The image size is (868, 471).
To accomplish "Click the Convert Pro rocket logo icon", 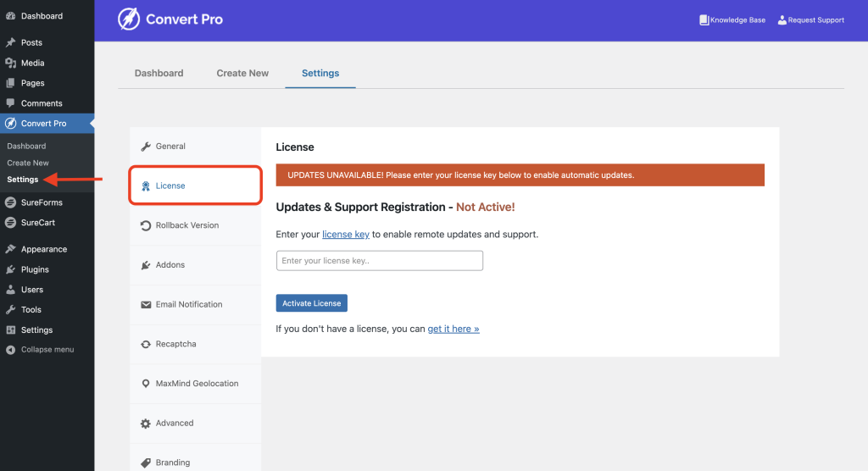I will 129,19.
